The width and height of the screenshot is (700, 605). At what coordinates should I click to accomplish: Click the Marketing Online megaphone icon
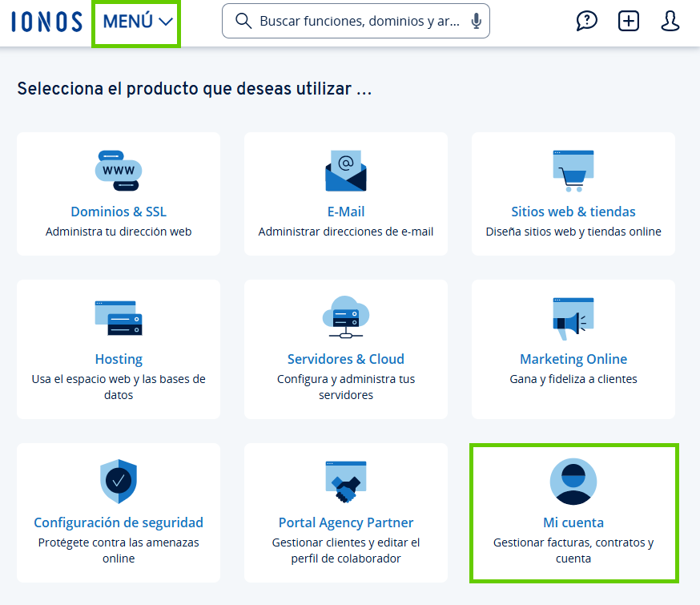[573, 319]
